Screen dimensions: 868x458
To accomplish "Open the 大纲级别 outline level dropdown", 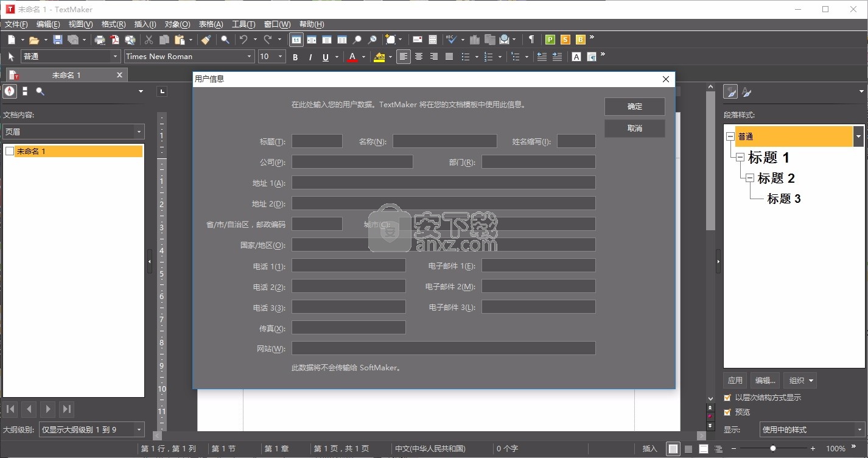I will [x=139, y=430].
